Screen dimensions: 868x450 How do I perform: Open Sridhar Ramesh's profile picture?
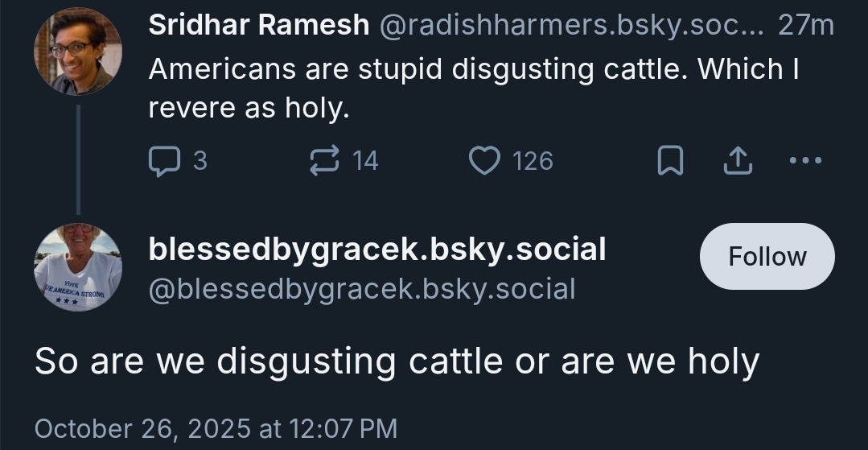point(77,52)
